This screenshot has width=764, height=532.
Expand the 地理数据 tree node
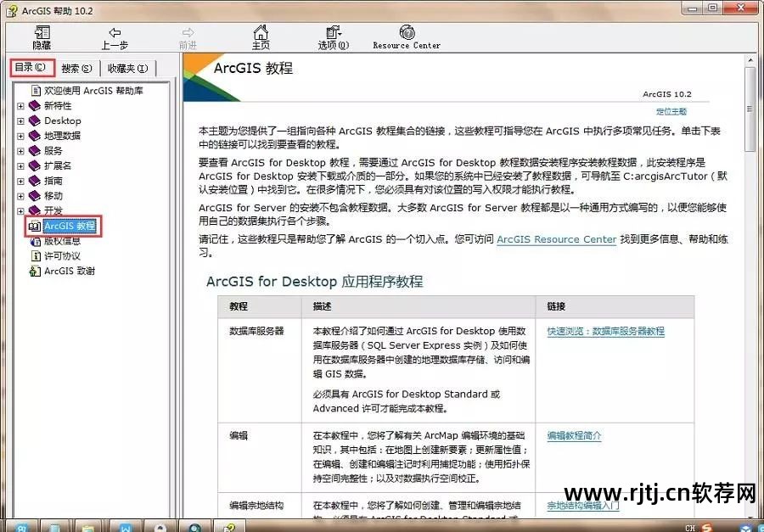(x=20, y=136)
